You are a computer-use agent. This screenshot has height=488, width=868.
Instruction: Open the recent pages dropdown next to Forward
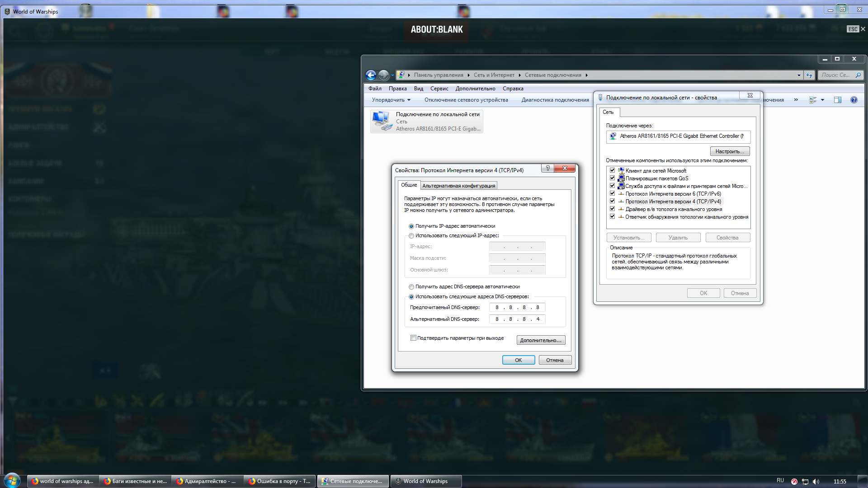coord(392,75)
